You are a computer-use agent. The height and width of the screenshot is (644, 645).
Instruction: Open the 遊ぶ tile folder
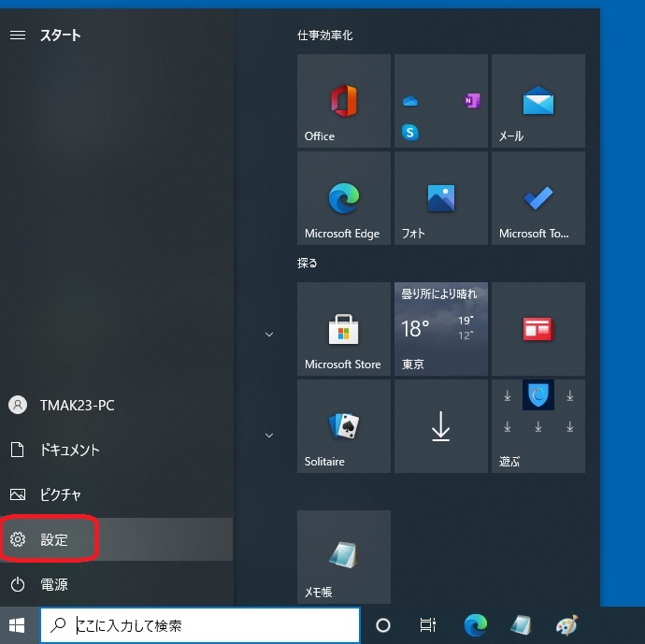pyautogui.click(x=537, y=426)
